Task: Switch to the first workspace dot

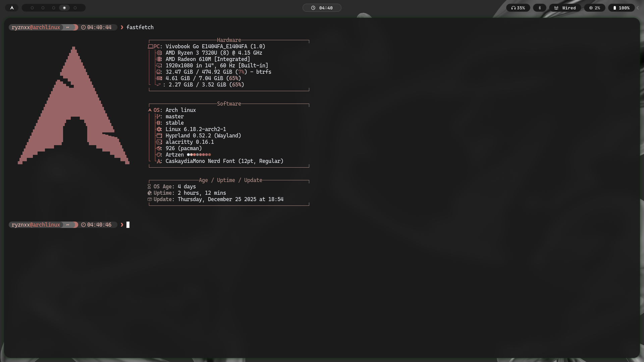Action: (32, 8)
